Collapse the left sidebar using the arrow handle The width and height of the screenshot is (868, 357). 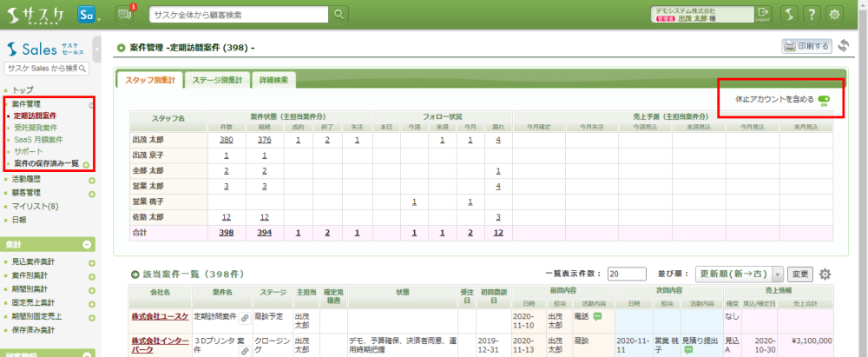97,54
